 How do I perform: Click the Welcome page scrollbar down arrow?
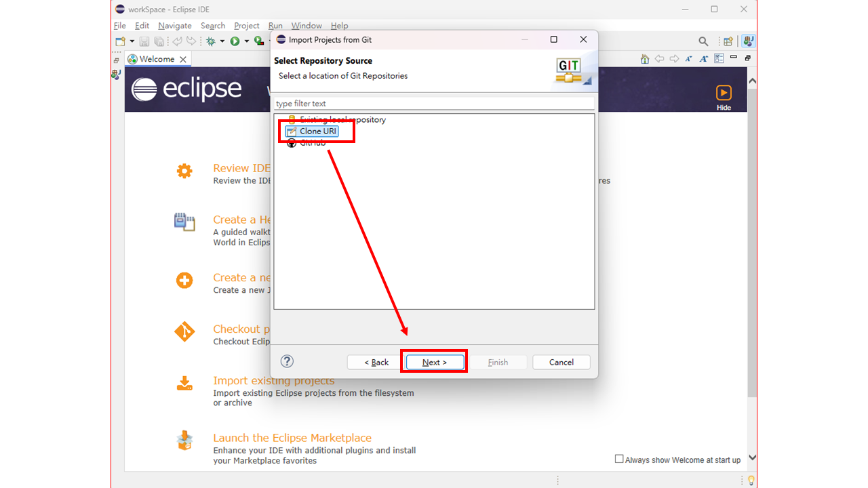751,457
